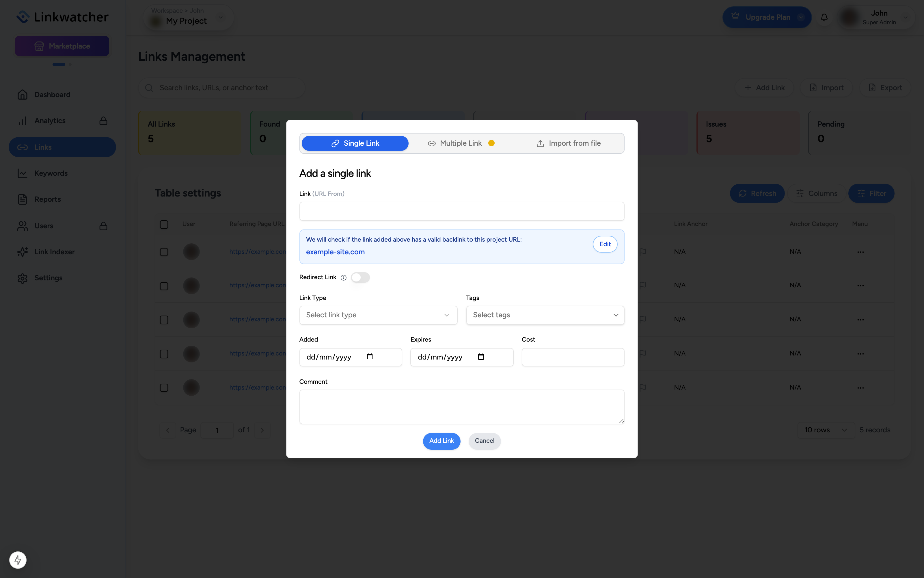
Task: Open the Marketplace button
Action: 62,46
